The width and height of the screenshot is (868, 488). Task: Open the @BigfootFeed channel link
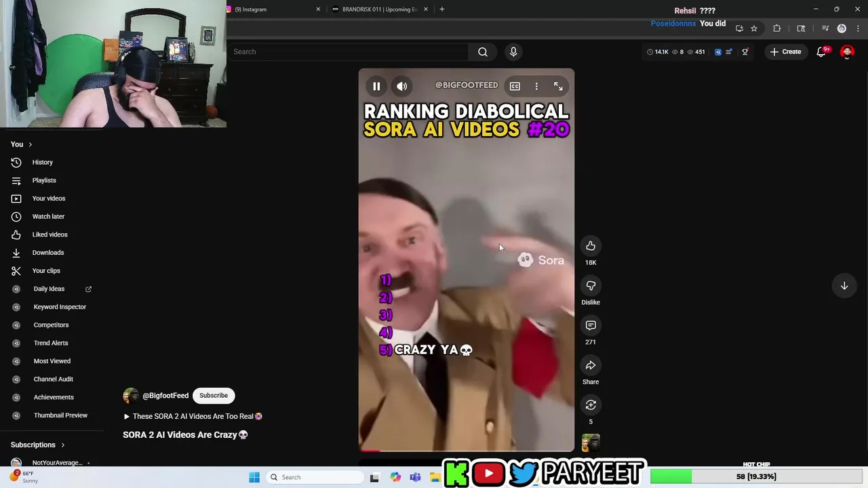click(x=165, y=395)
